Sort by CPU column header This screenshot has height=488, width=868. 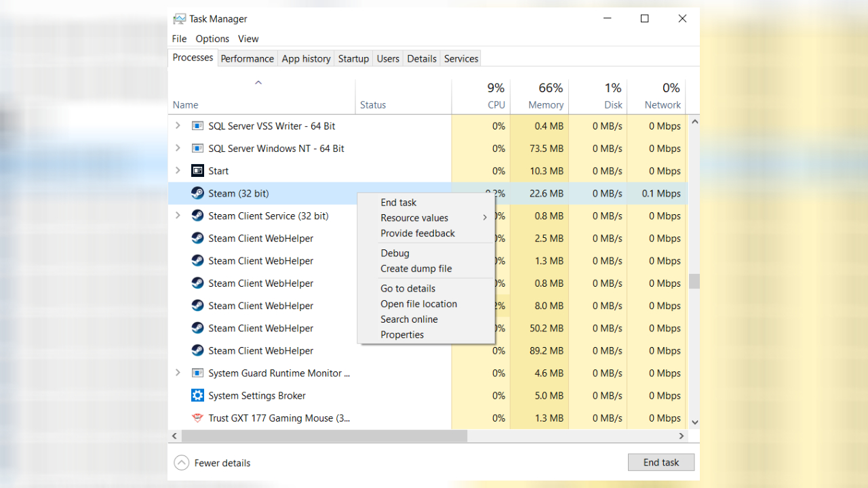pos(481,97)
